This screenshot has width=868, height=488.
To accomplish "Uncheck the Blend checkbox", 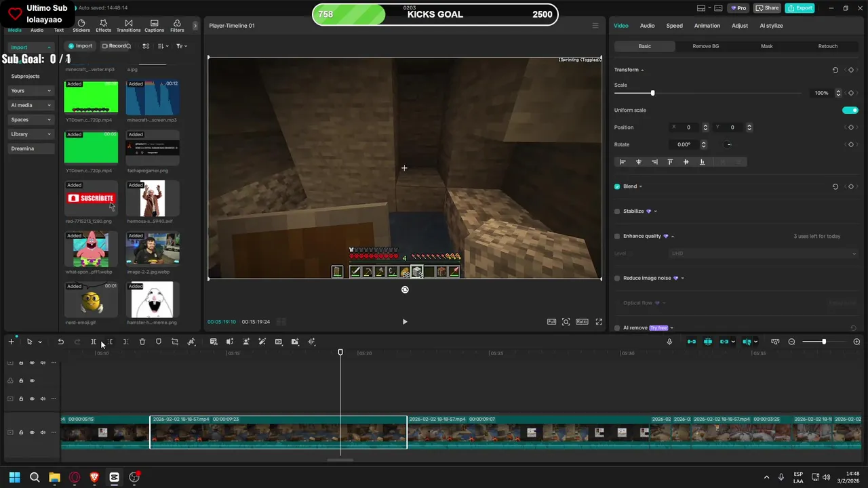I will click(617, 186).
